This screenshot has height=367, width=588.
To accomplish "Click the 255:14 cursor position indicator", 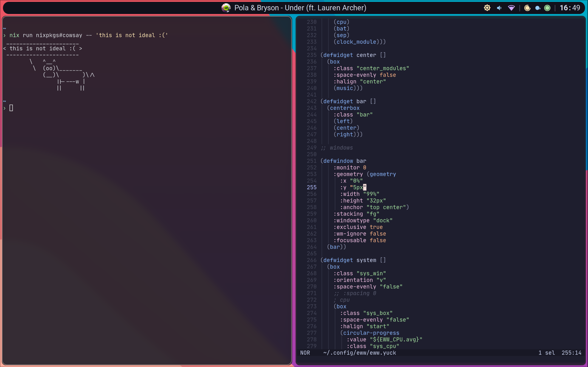I will (571, 353).
